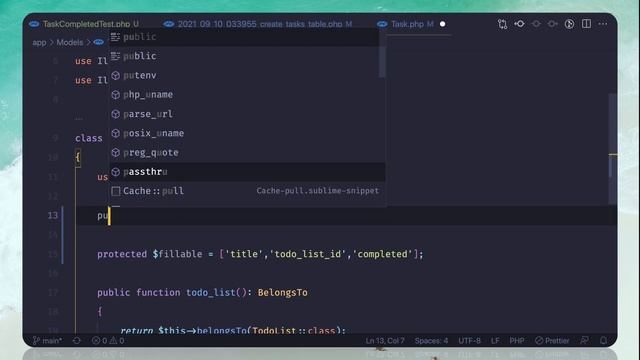The image size is (640, 360).
Task: Click the feedback icon in the status bar
Action: pos(584,340)
